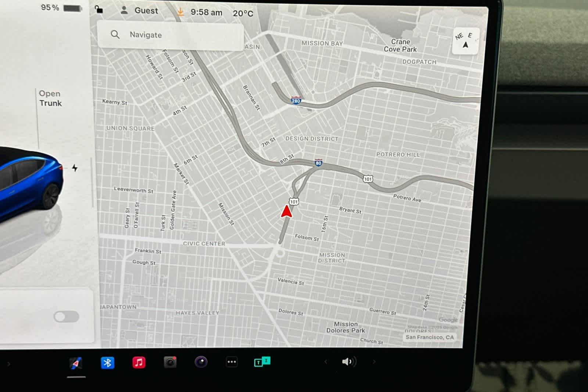
Task: Tap the DOGPATCH neighborhood label
Action: tap(419, 62)
